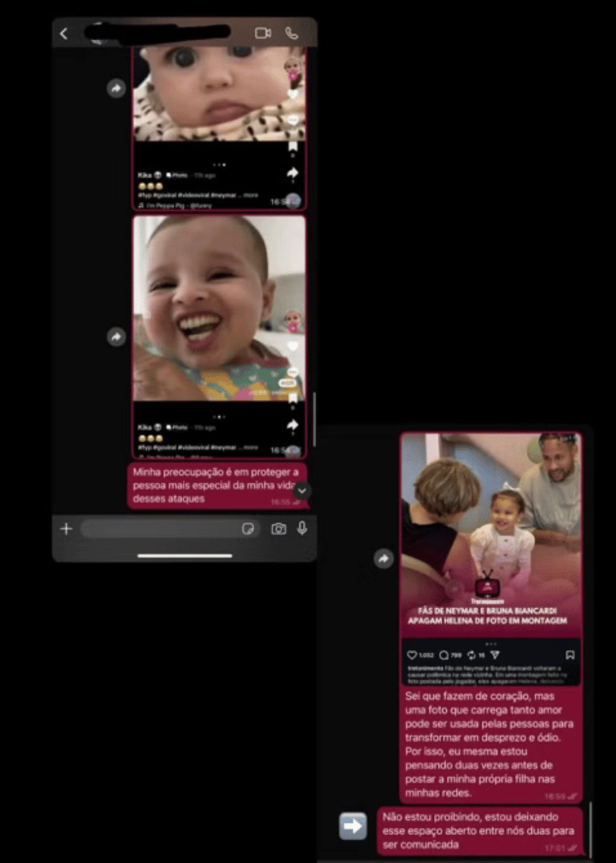Viewport: 616px width, 863px height.
Task: Go back using the chat header arrow
Action: point(64,33)
